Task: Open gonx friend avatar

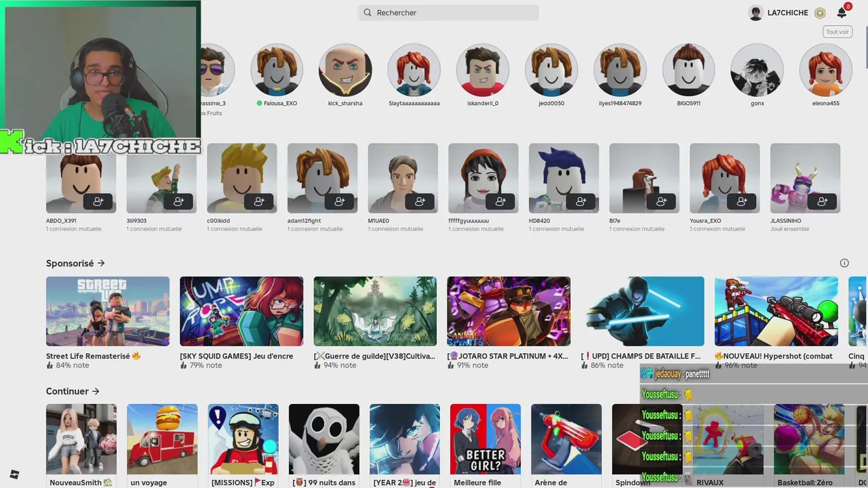Action: click(757, 70)
